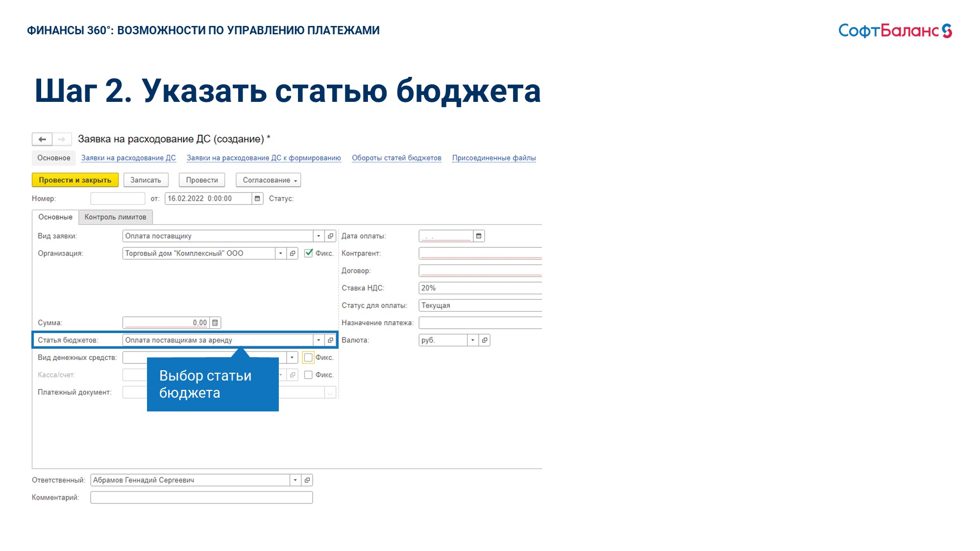Click Провести и закрыть button

[x=75, y=180]
